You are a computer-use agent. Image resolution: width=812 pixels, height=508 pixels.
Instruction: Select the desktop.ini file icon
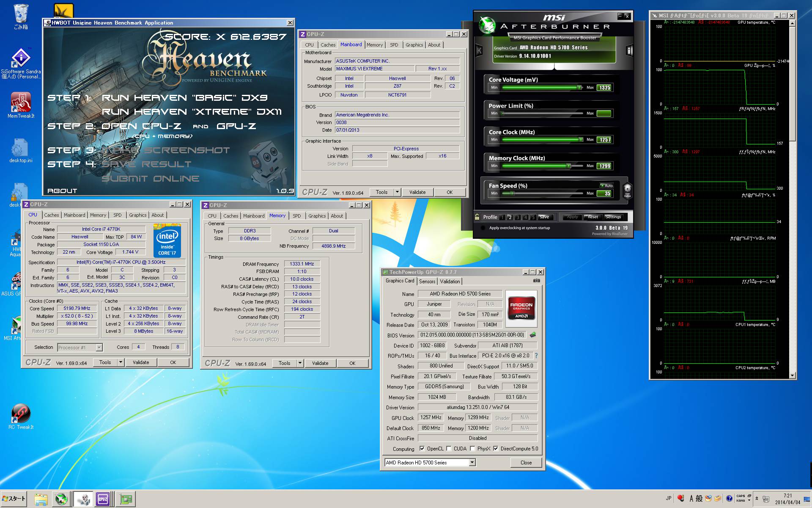pos(21,151)
